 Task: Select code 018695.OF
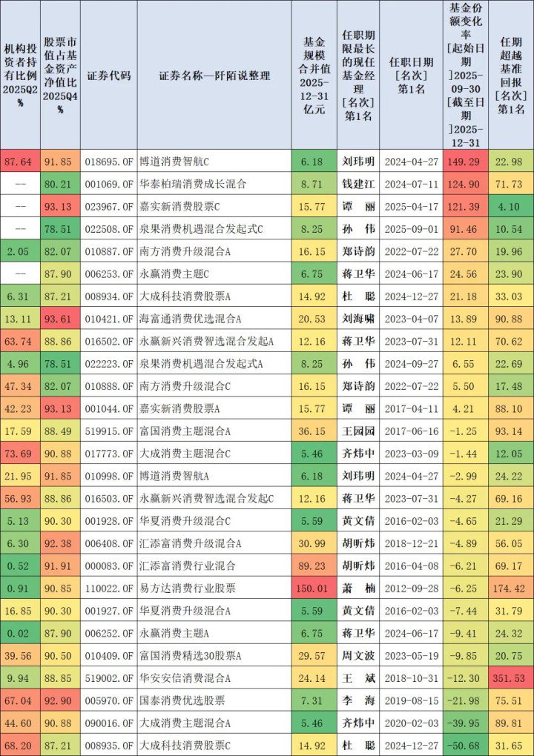(x=109, y=162)
